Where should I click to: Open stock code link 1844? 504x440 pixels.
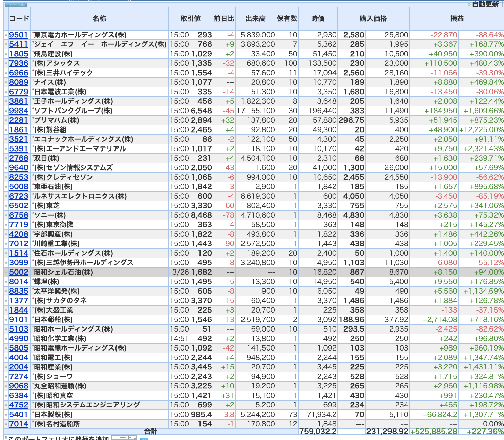[x=19, y=310]
